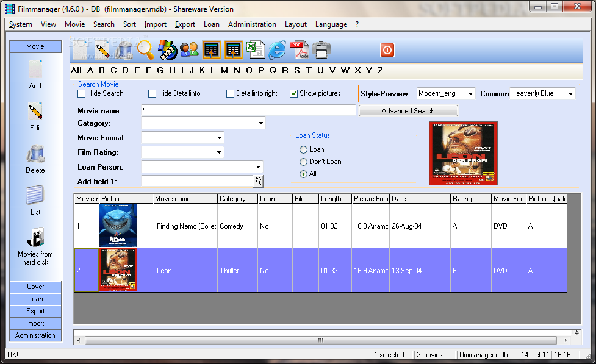This screenshot has width=596, height=364.
Task: Select the Import tab in sidebar
Action: [35, 323]
